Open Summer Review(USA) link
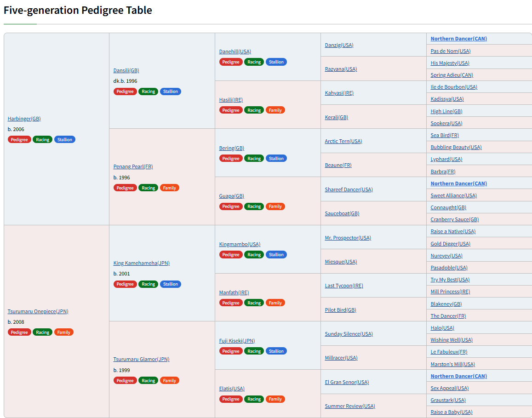Image resolution: width=532 pixels, height=418 pixels. (350, 406)
